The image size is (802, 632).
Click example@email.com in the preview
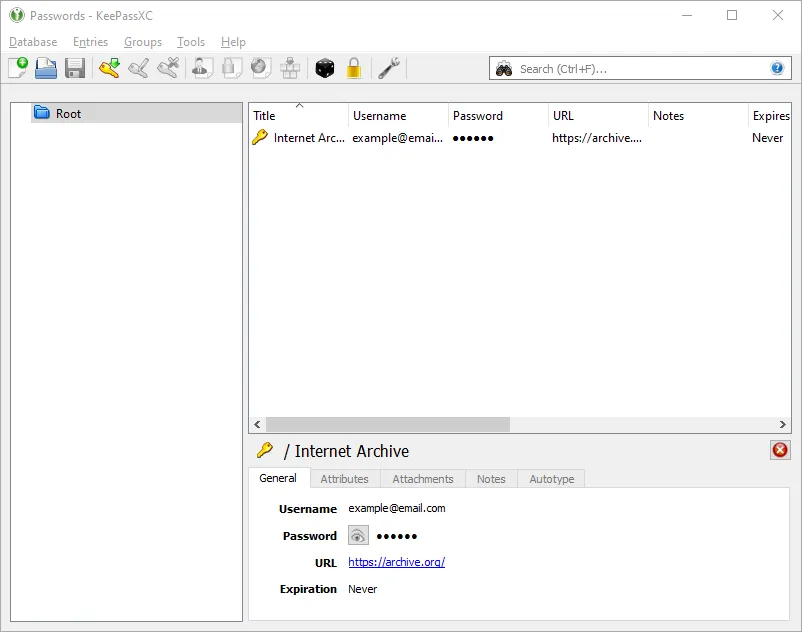pos(396,508)
